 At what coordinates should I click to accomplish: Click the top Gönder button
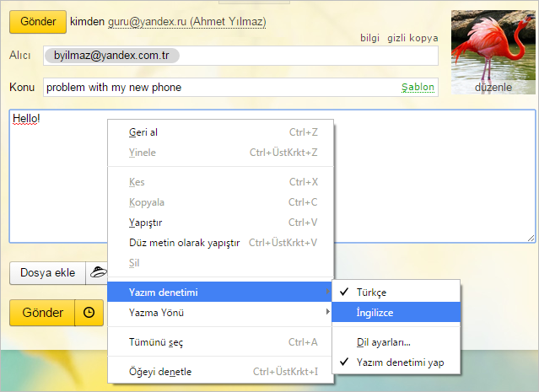point(38,22)
